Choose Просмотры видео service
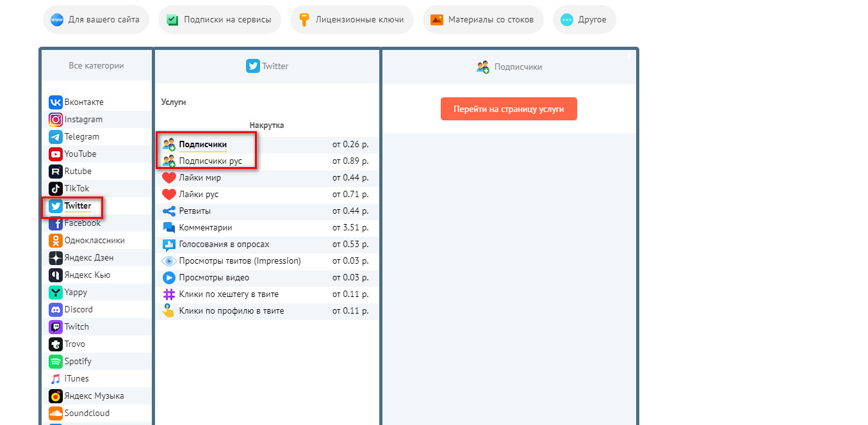 pyautogui.click(x=266, y=278)
